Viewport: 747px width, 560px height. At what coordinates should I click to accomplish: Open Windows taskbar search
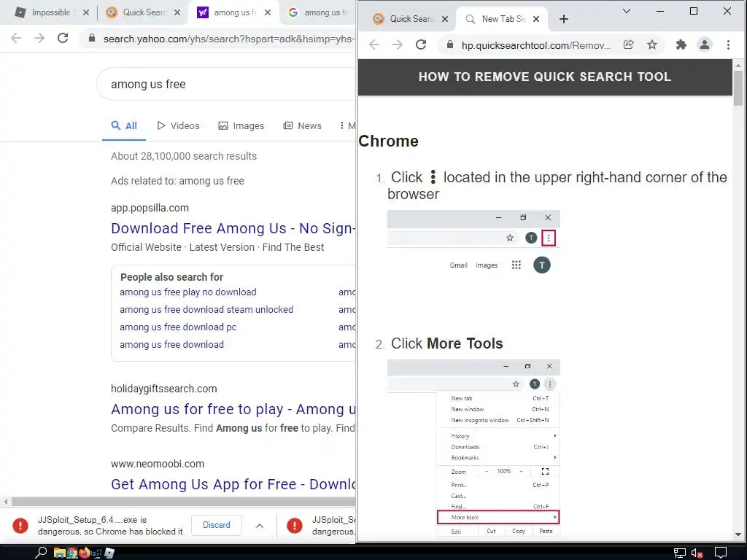(41, 553)
